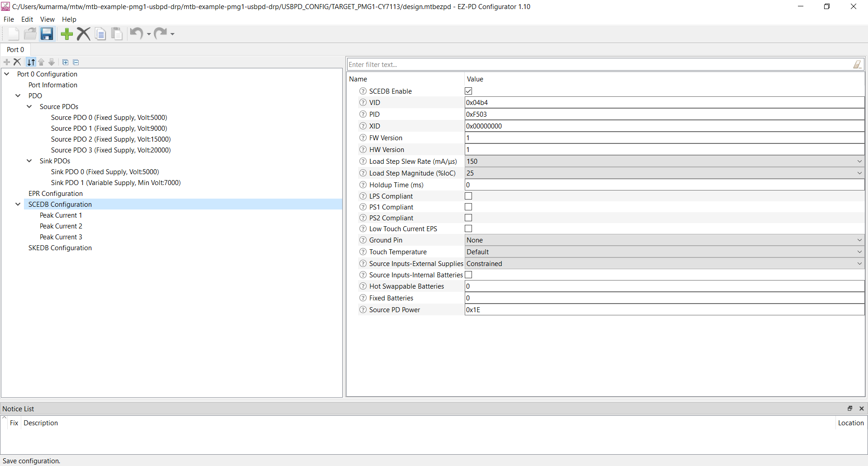
Task: Open help icon for VID parameter
Action: coord(363,103)
